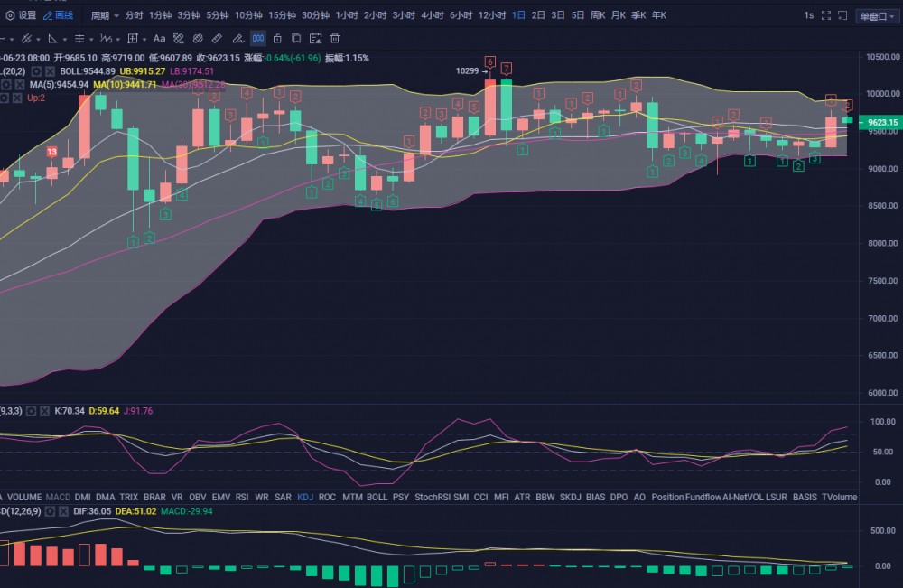Open the 单窗口 window layout dropdown

(876, 15)
